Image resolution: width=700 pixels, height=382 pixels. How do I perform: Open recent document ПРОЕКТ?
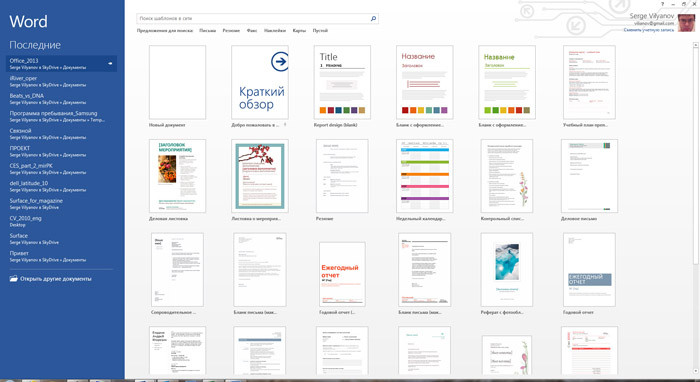(x=61, y=151)
